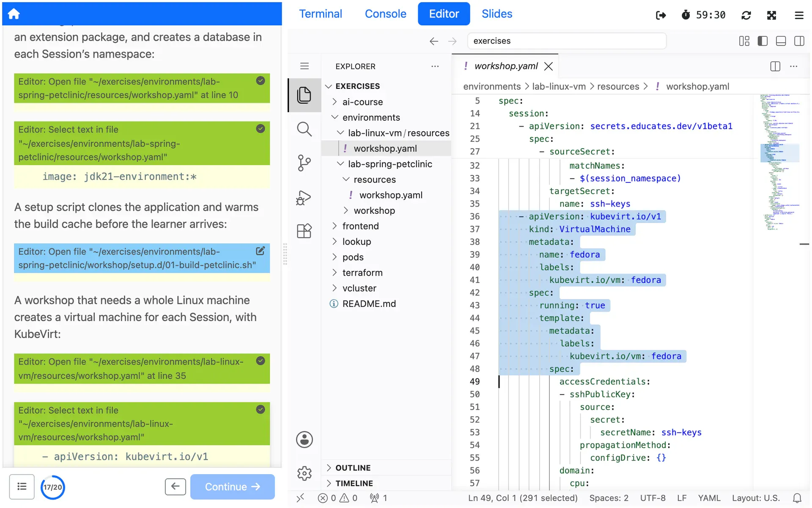The width and height of the screenshot is (812, 508).
Task: Switch to the Slides tab
Action: [497, 14]
